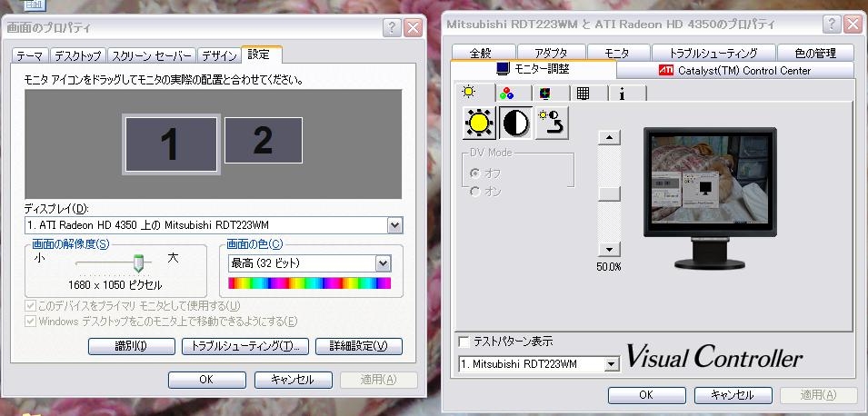Open the モニタ tab
Viewport: 868px width, 416px height.
[x=616, y=54]
